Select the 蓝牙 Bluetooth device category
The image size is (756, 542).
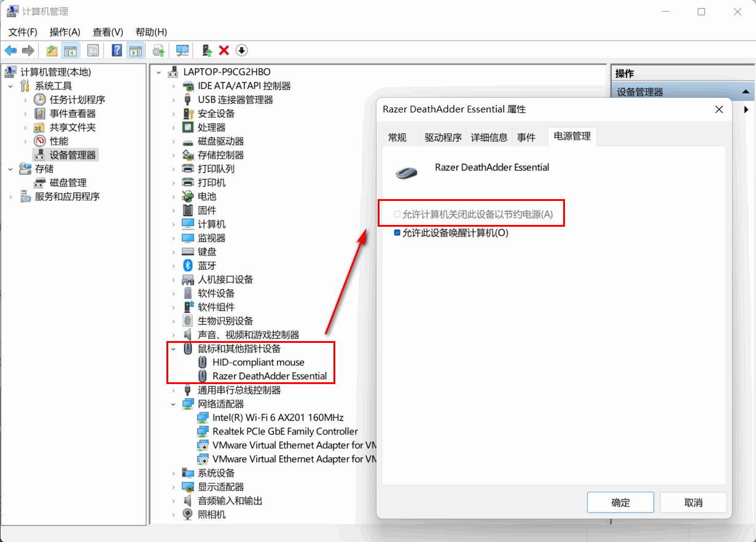tap(207, 265)
